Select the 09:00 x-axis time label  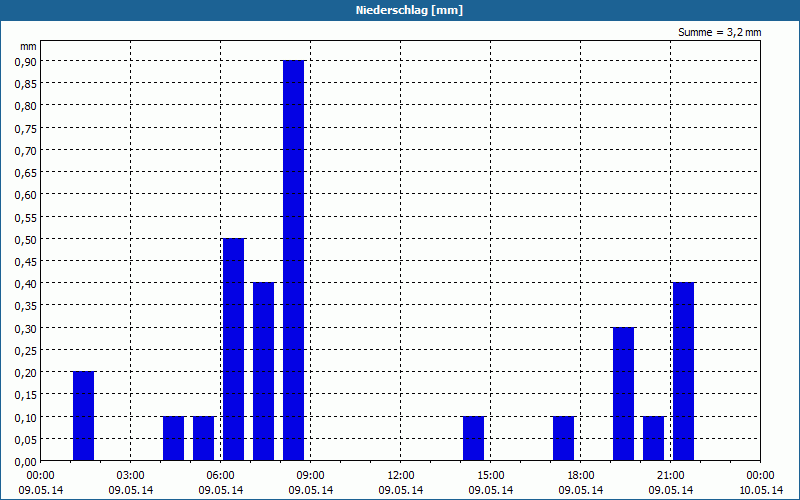pyautogui.click(x=311, y=476)
